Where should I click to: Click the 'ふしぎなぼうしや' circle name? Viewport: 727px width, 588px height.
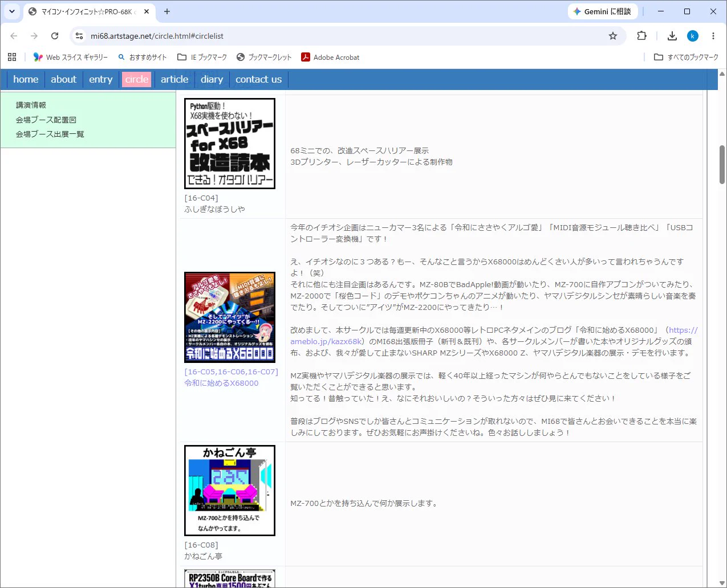click(x=214, y=209)
